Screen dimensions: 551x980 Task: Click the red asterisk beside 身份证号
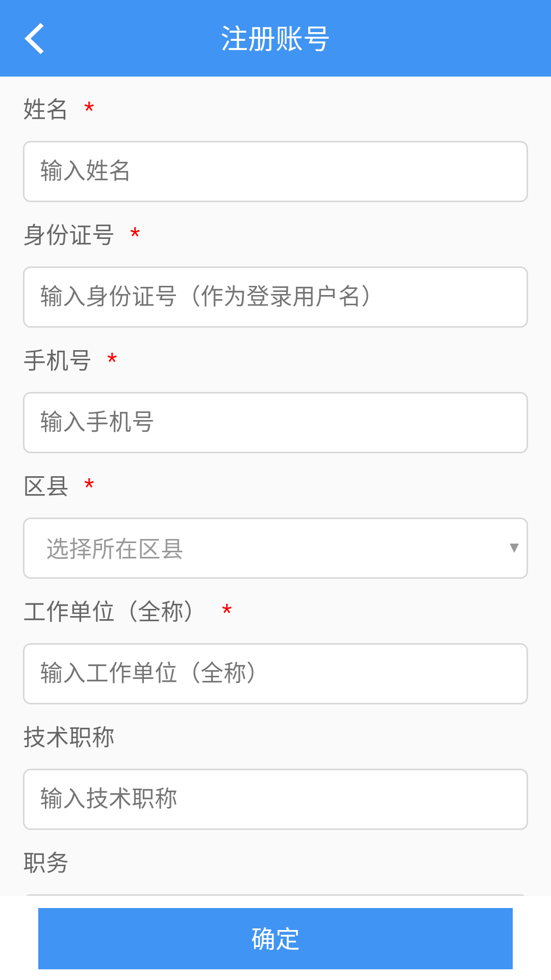coord(135,234)
